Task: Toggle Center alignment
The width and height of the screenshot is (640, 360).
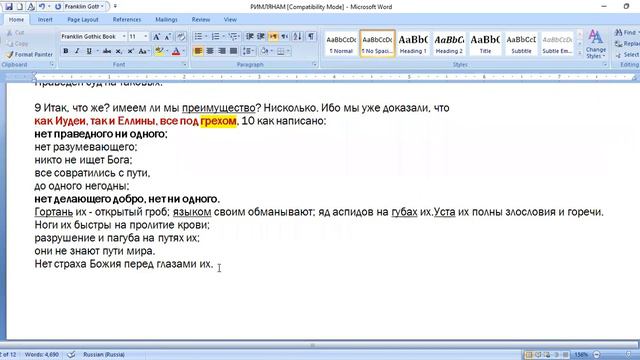Action: [x=210, y=51]
